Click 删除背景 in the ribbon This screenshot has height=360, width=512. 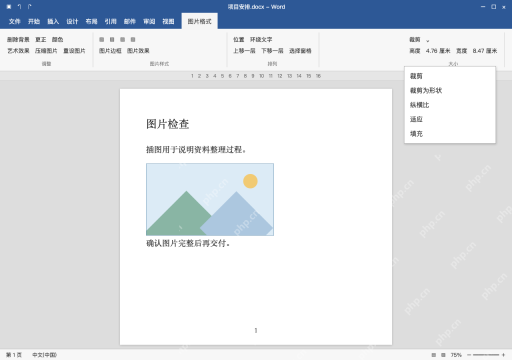click(18, 40)
